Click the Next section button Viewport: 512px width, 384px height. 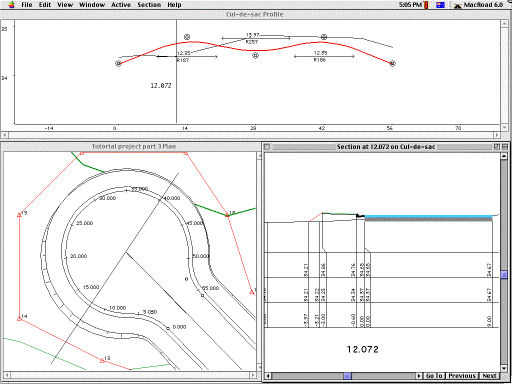489,376
